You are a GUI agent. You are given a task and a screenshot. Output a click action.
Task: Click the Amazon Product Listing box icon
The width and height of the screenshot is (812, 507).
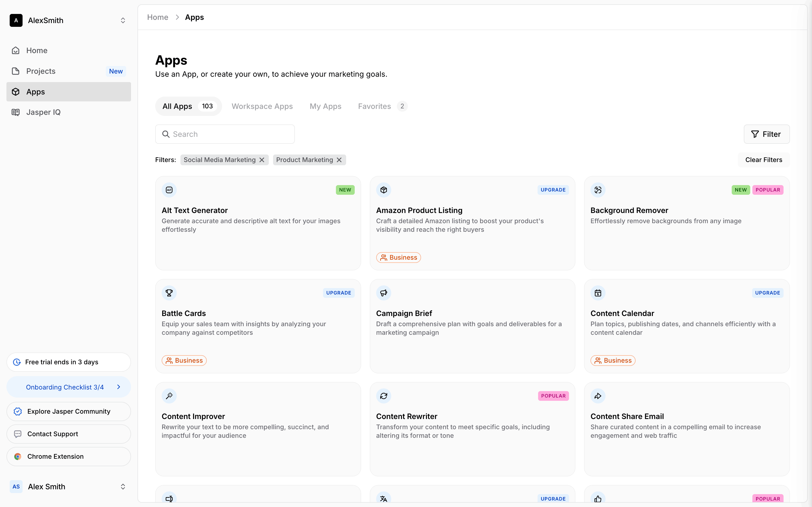(x=383, y=190)
